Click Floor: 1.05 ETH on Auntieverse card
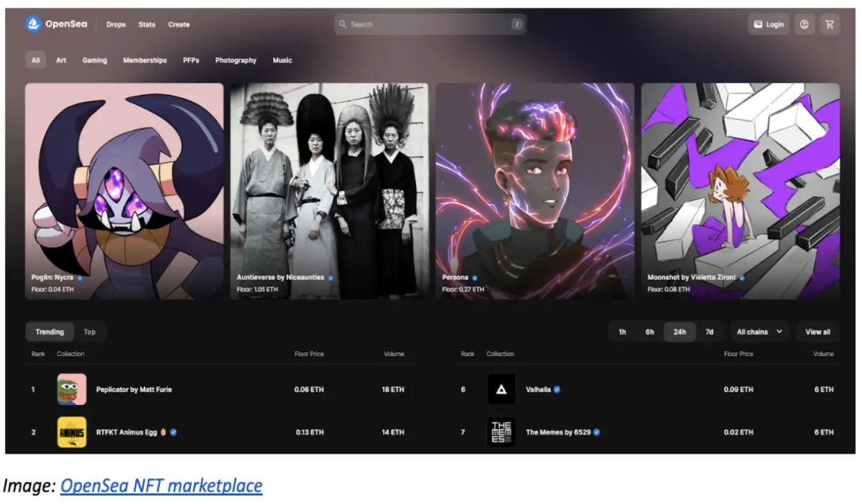The width and height of the screenshot is (862, 504). (258, 289)
